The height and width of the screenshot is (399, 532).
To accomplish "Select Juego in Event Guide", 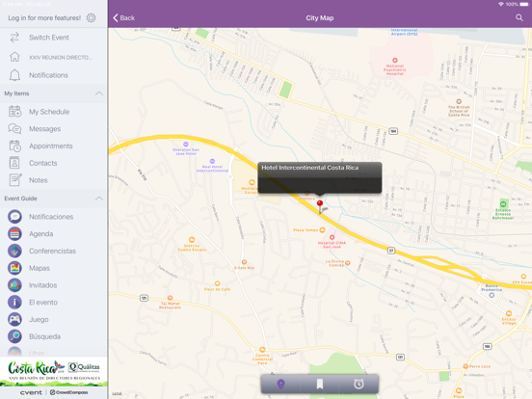I will pos(54,319).
